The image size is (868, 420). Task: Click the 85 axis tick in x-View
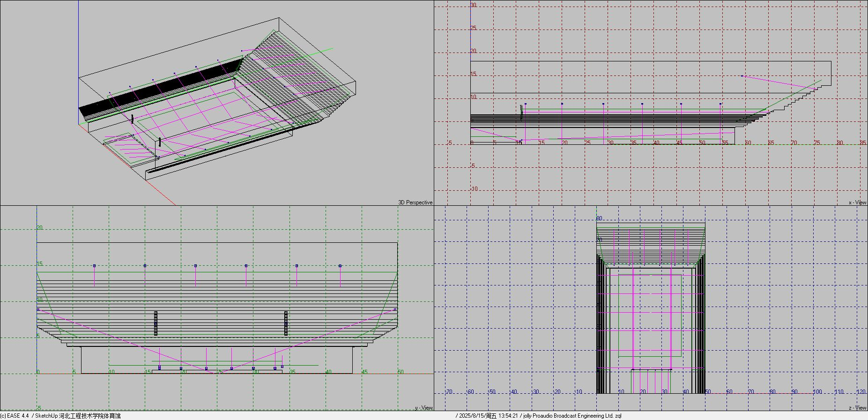[862, 143]
